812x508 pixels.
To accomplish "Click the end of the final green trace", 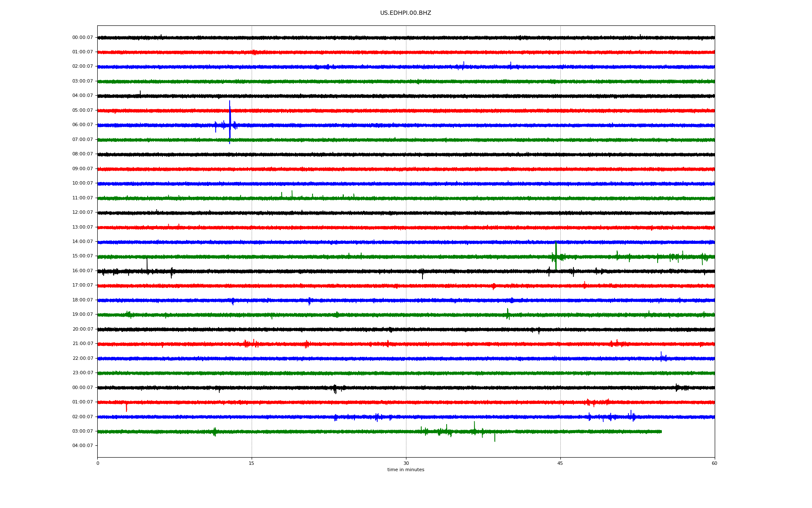I will tap(661, 431).
